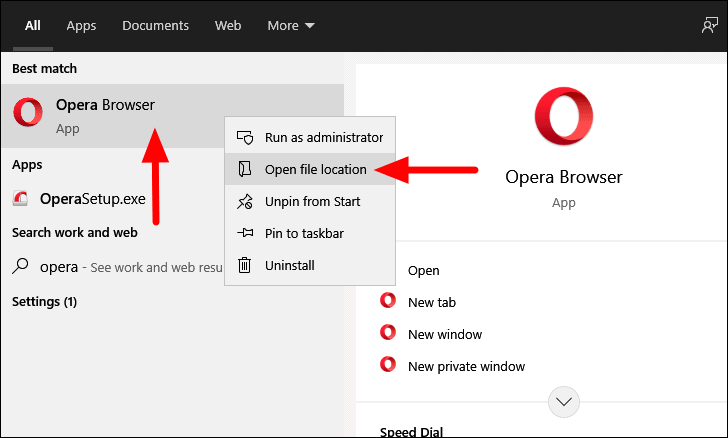Viewport: 728px width, 438px height.
Task: Click the magnifier icon beside opera
Action: coord(20,266)
